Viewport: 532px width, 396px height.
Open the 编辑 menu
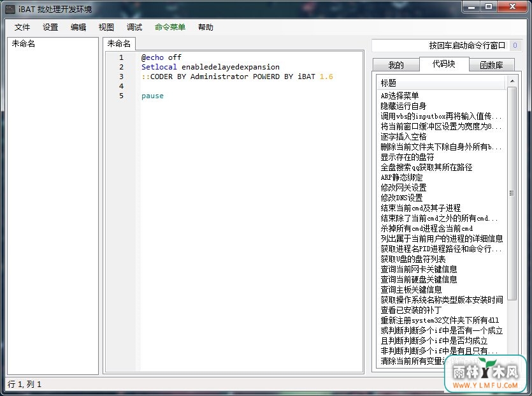tap(78, 27)
